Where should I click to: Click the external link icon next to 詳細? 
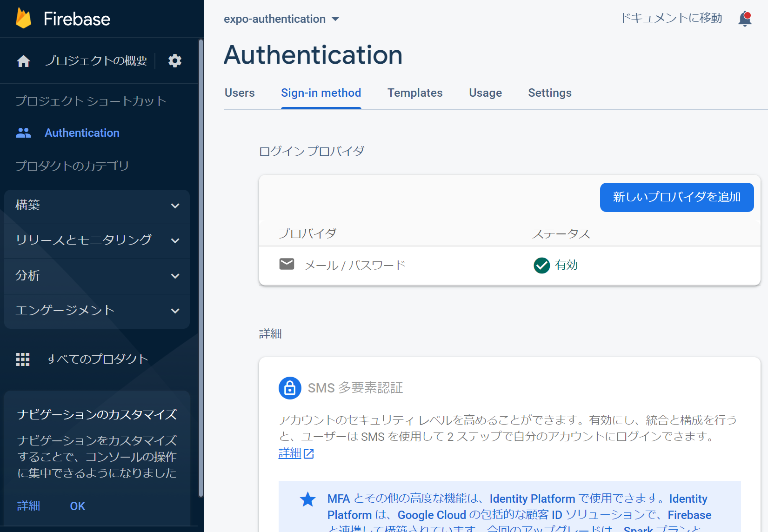coord(309,454)
